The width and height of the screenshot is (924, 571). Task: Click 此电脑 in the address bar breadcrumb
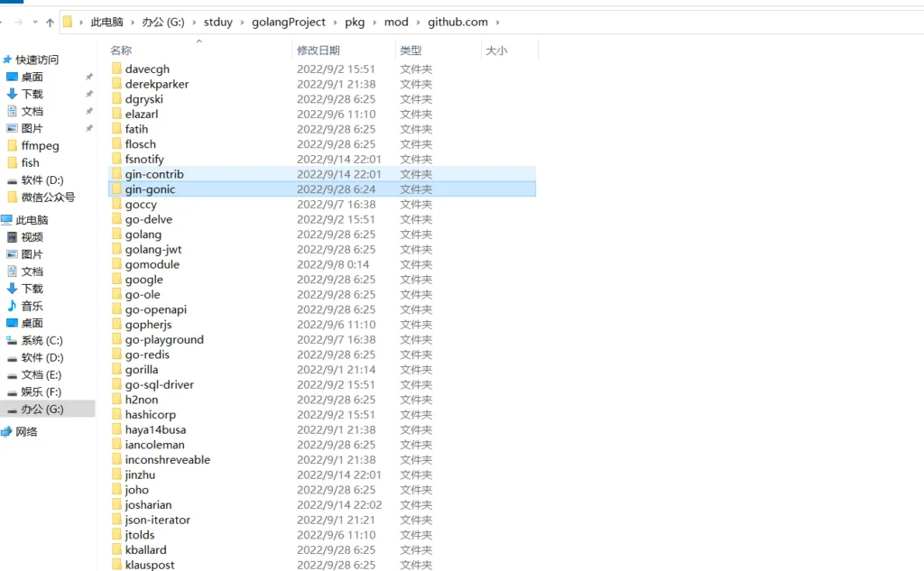click(106, 23)
